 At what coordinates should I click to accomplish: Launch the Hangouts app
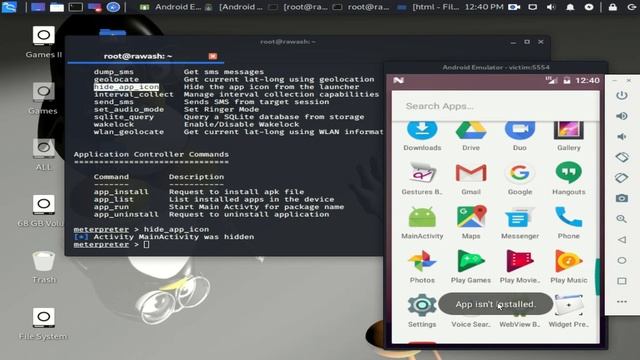point(569,179)
